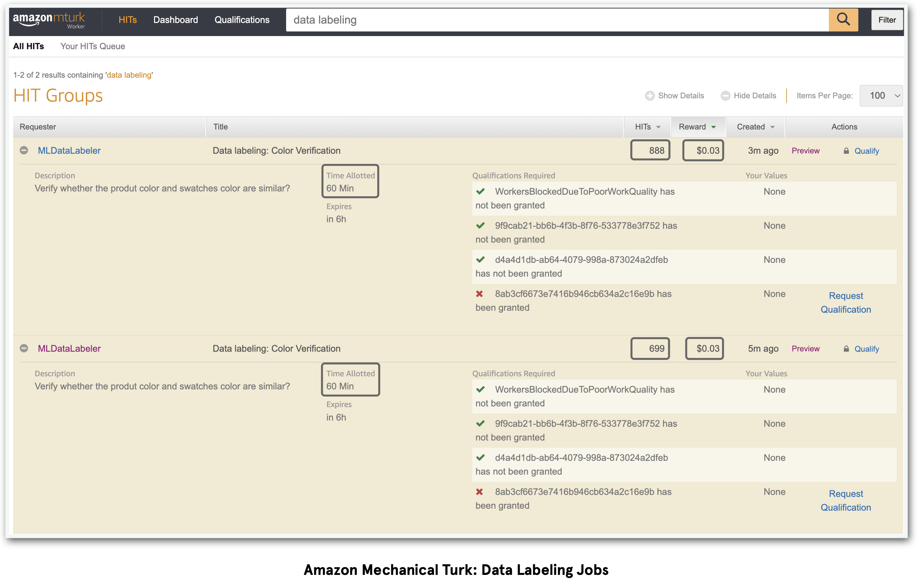This screenshot has height=588, width=917.
Task: Preview the 888 HITs group
Action: tap(805, 151)
